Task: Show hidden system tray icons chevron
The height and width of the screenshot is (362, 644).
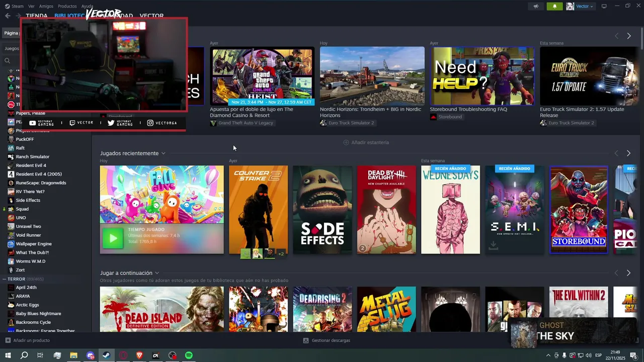Action: [x=548, y=355]
